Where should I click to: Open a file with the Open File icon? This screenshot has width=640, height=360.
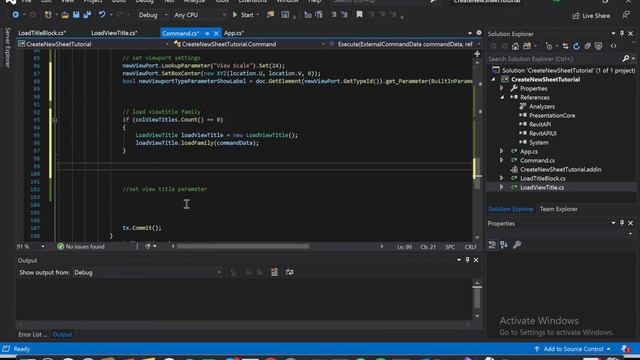[x=65, y=15]
